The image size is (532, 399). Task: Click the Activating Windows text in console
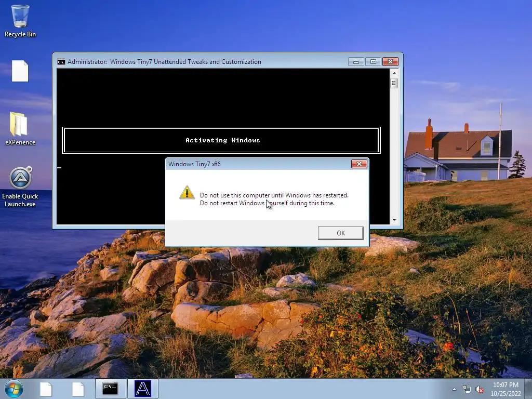(x=222, y=140)
